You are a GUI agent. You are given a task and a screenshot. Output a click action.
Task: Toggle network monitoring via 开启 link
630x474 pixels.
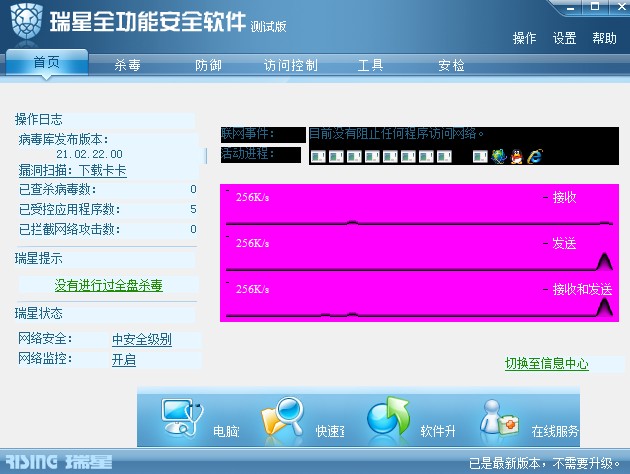pos(124,359)
